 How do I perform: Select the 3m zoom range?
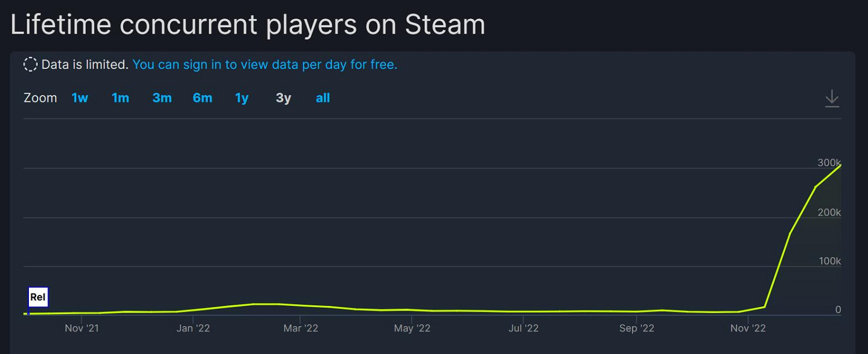coord(161,98)
